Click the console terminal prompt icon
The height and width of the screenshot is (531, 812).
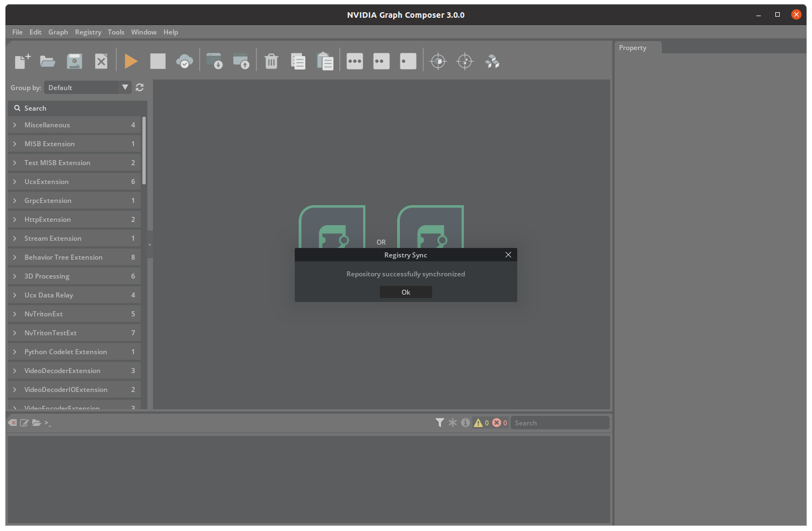tap(48, 423)
